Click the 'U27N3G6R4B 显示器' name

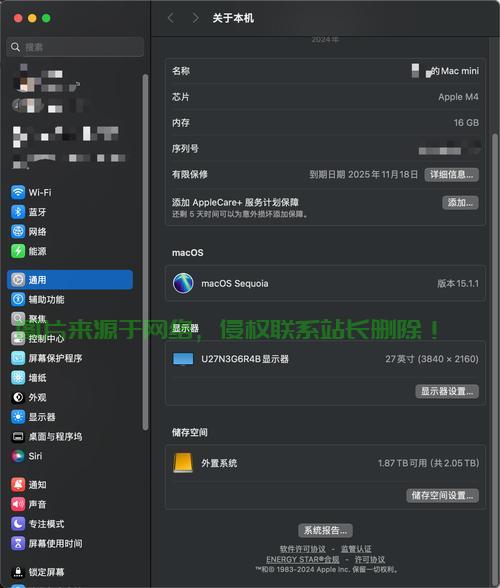click(x=245, y=359)
